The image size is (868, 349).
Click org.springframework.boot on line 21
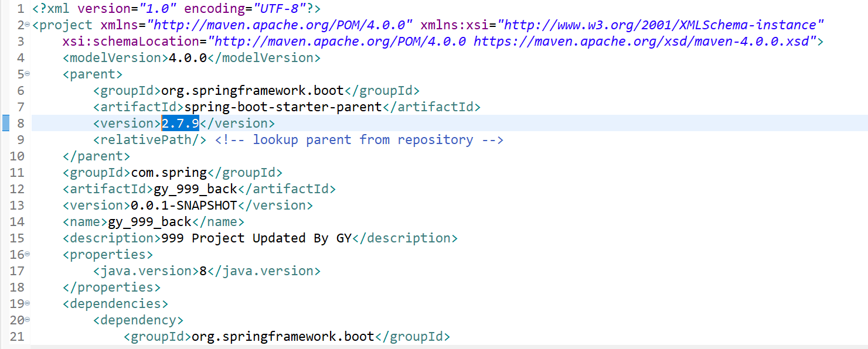coord(282,337)
